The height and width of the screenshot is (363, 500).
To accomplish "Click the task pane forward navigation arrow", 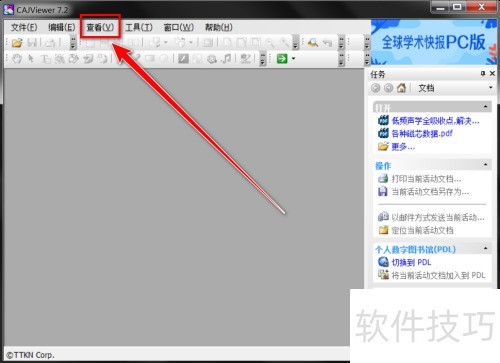I will 388,88.
